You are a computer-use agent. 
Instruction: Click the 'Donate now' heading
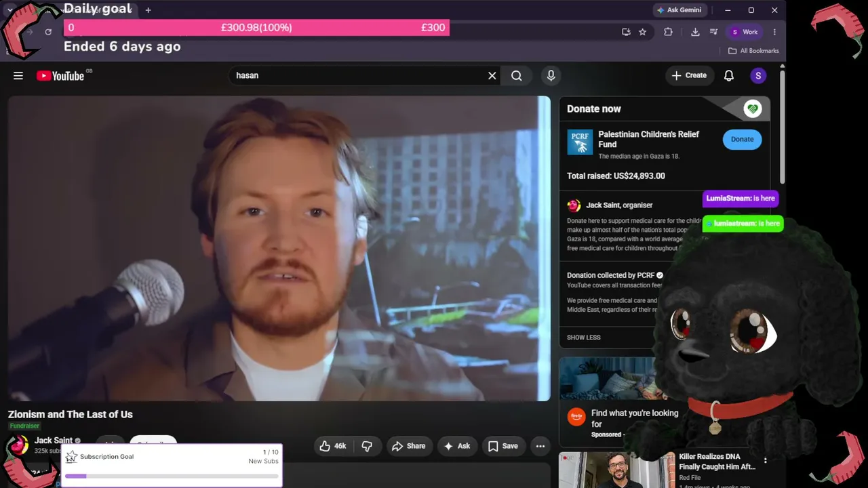[x=594, y=108]
